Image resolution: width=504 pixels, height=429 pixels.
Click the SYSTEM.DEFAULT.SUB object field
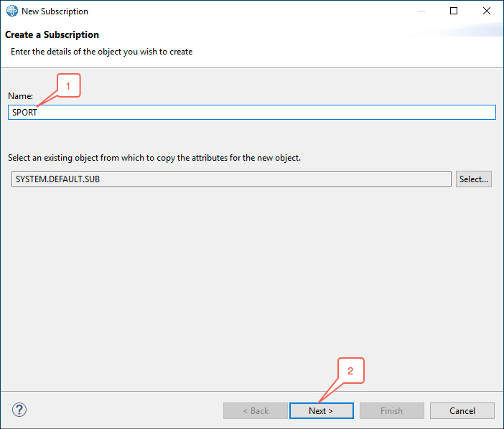231,179
